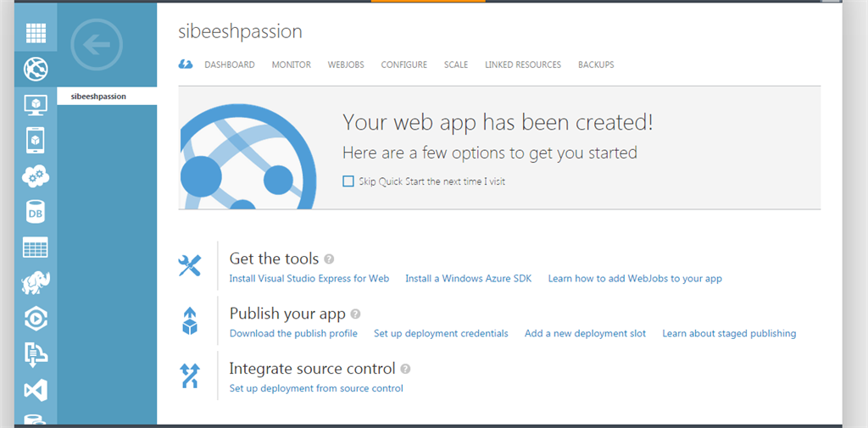Open the Quick Start cloud icon tab
Image resolution: width=868 pixels, height=428 pixels.
[185, 64]
